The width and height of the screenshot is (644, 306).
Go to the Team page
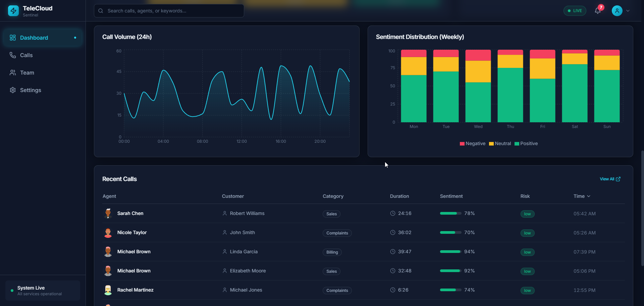click(x=27, y=73)
